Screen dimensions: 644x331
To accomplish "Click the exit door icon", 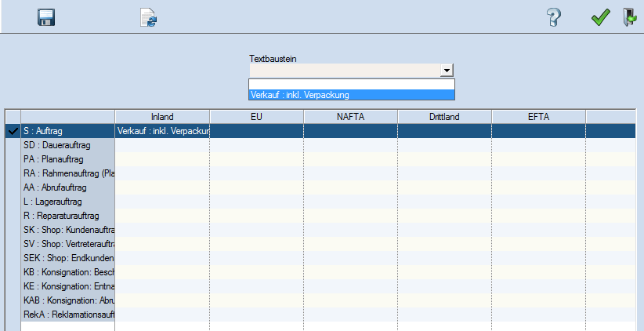I will coord(628,17).
